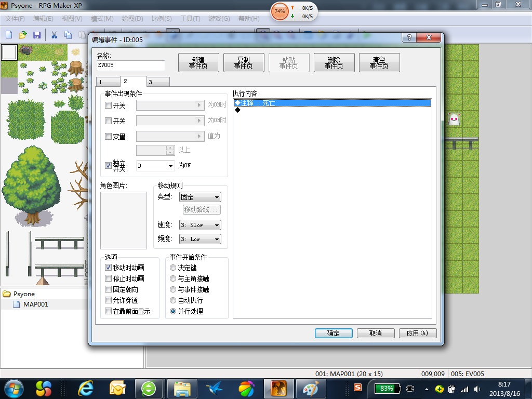Open the 速度 3: Slow dropdown
Screen dimensions: 532x399
coord(200,225)
